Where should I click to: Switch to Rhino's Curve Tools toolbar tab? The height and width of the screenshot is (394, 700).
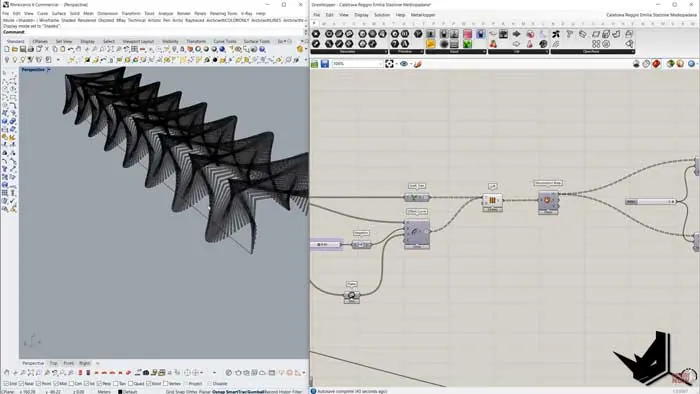[x=225, y=41]
